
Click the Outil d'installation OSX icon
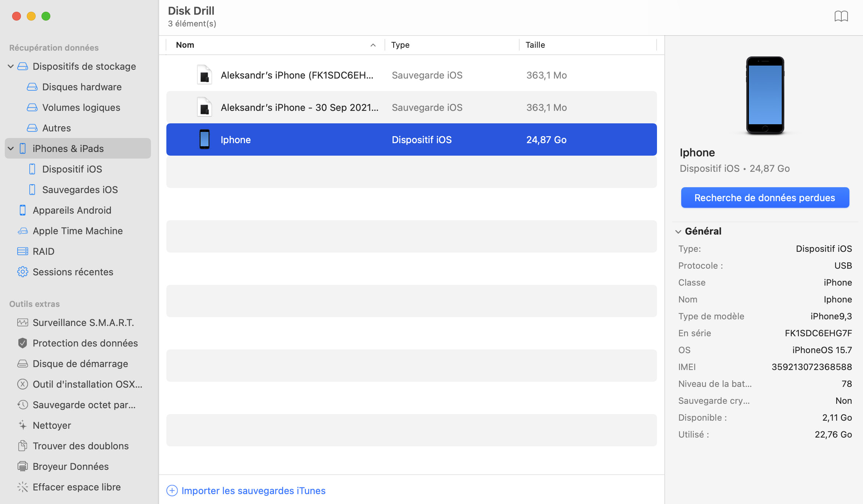[23, 384]
